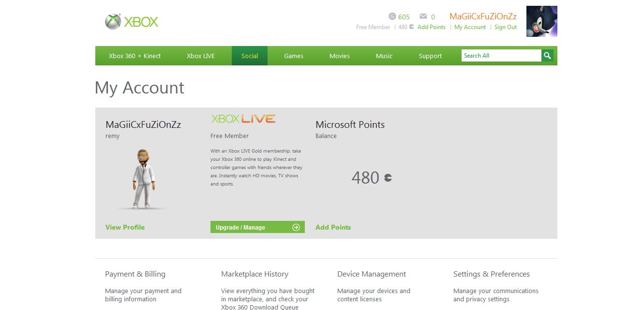
Task: Click the Balance label
Action: pyautogui.click(x=326, y=136)
